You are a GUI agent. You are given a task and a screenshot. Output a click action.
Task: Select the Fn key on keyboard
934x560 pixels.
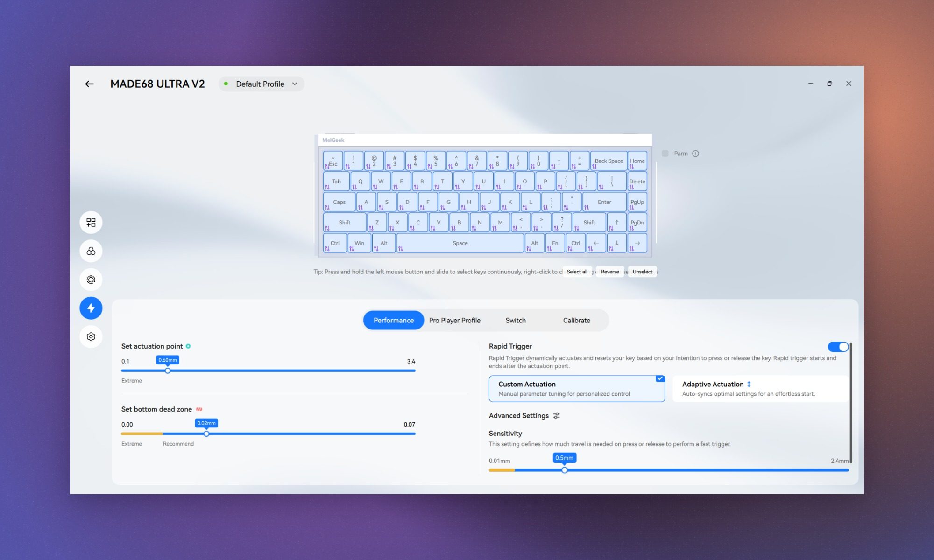coord(555,243)
